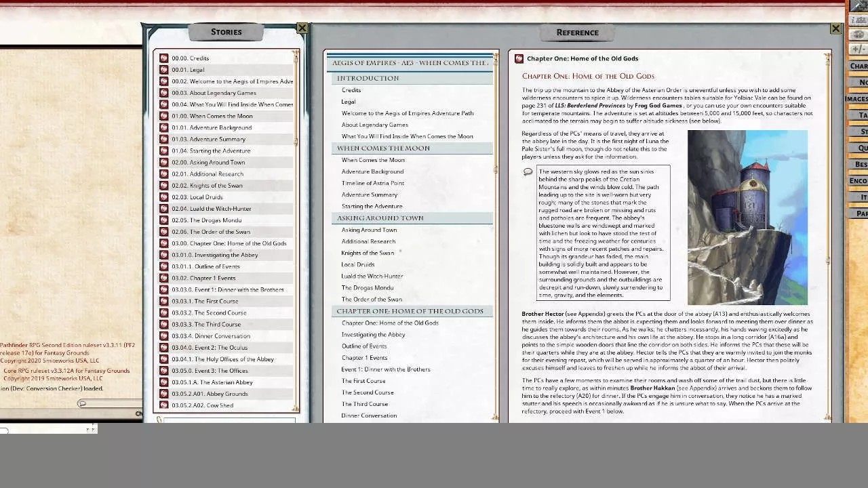Open Local Druids in Reference index
The height and width of the screenshot is (488, 868).
point(358,264)
